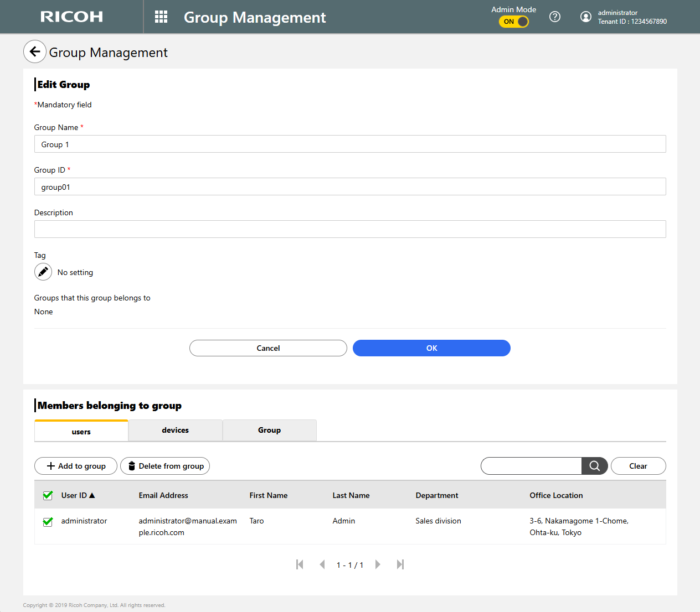Click the Add to group button

76,466
